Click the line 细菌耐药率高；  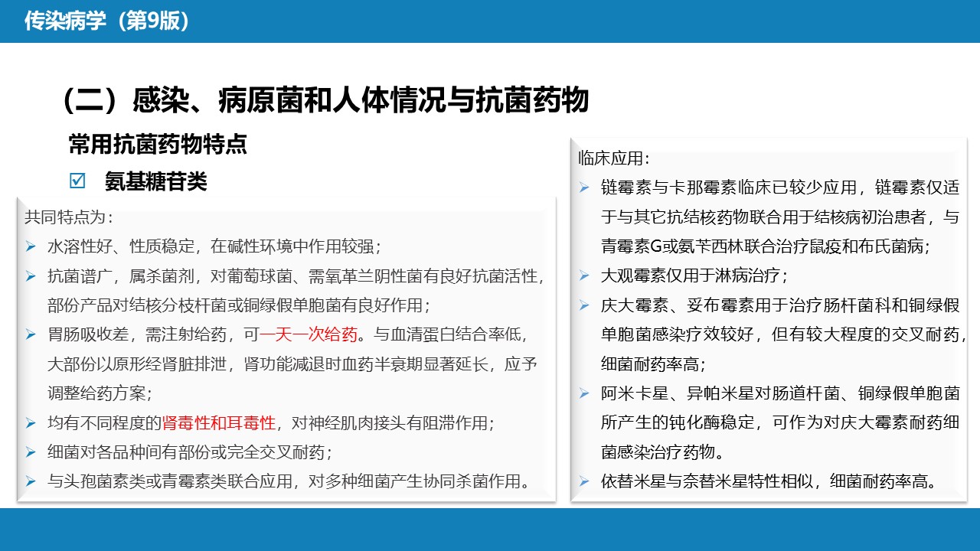click(x=653, y=364)
